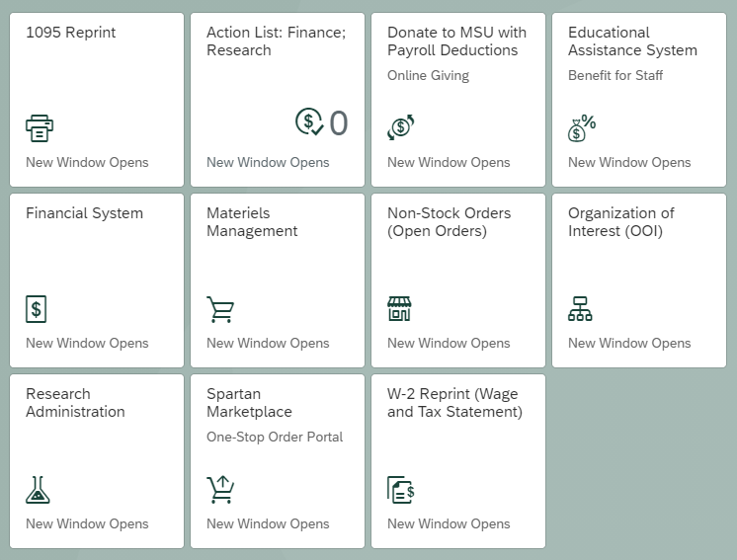Click the storefront icon on Non-Stock Orders tile
This screenshot has height=560, width=737.
pos(399,309)
